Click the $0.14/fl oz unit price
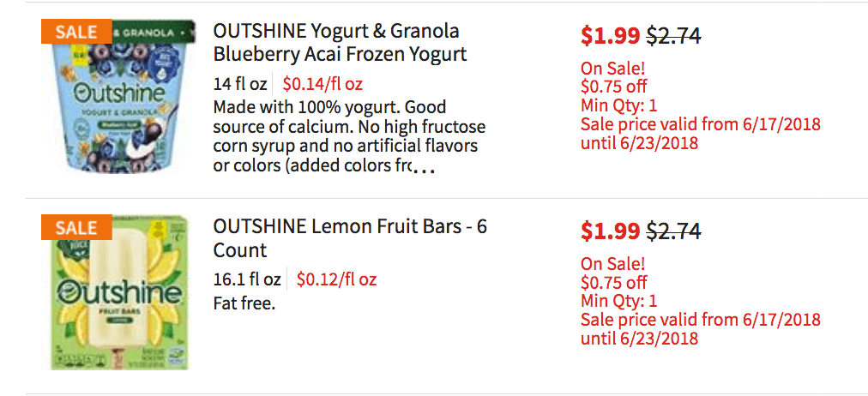The height and width of the screenshot is (396, 868). [x=322, y=84]
